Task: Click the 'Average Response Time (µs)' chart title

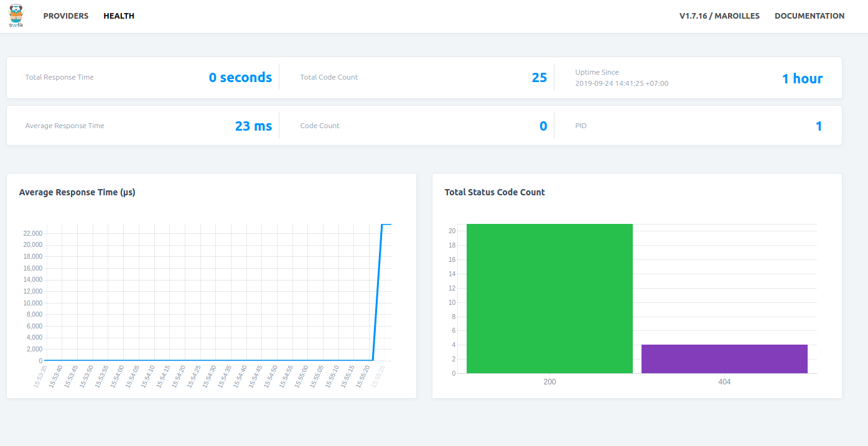Action: pyautogui.click(x=77, y=192)
